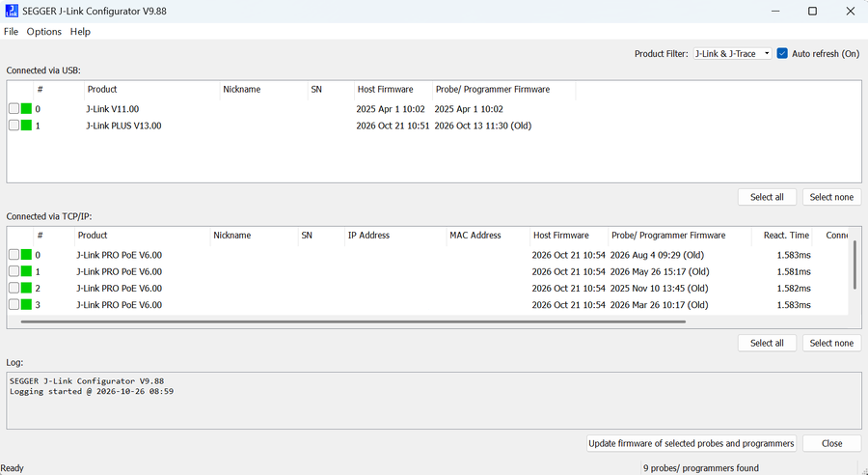The width and height of the screenshot is (868, 475).
Task: Click the Close button at bottom right
Action: (x=831, y=443)
